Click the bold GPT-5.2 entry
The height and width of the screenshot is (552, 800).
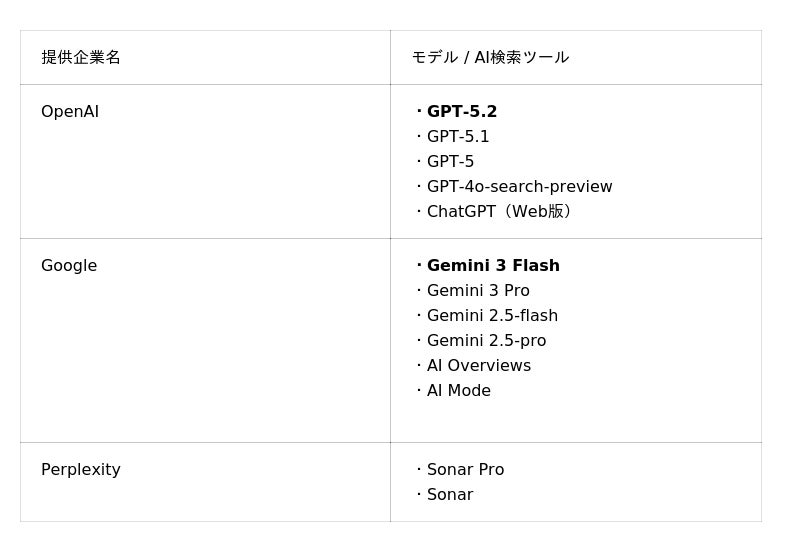point(462,112)
